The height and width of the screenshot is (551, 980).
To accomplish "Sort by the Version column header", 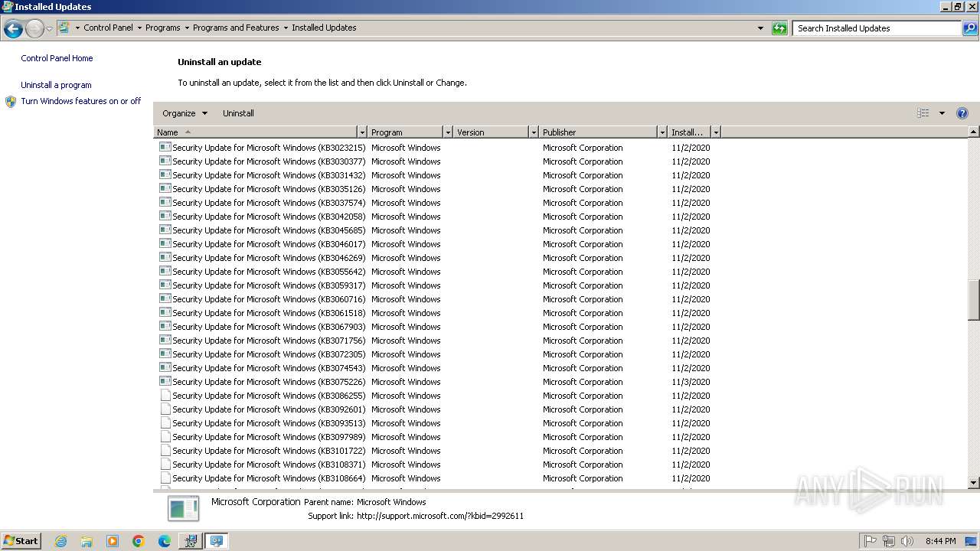I will coord(492,132).
